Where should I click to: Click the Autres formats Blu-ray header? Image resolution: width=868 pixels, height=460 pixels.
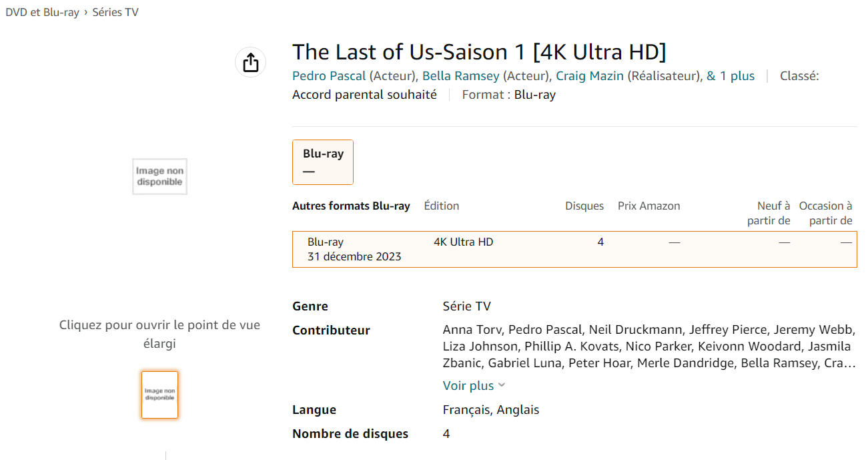click(x=351, y=206)
